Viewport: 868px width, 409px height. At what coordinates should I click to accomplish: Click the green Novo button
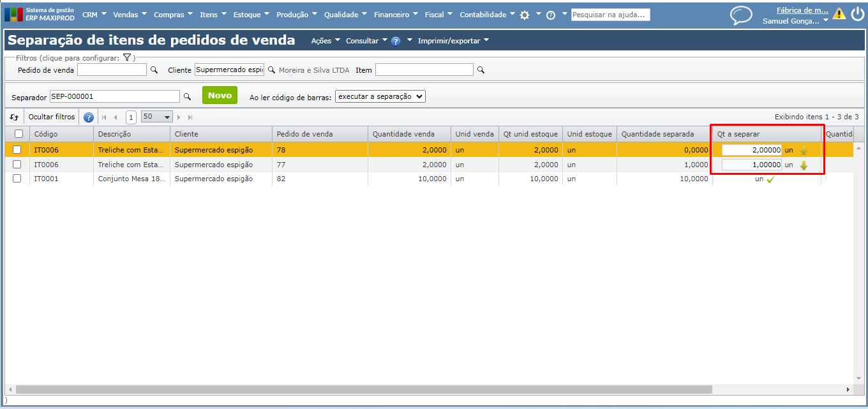(x=220, y=95)
